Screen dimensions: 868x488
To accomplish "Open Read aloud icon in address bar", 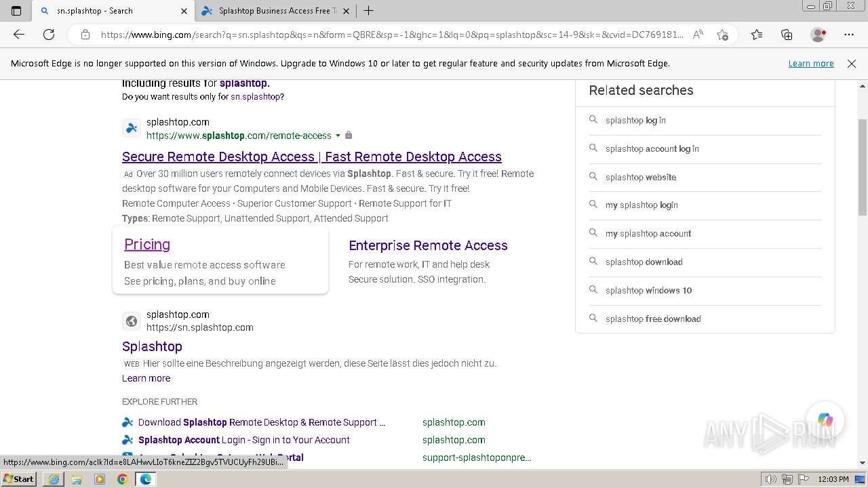I will (698, 35).
